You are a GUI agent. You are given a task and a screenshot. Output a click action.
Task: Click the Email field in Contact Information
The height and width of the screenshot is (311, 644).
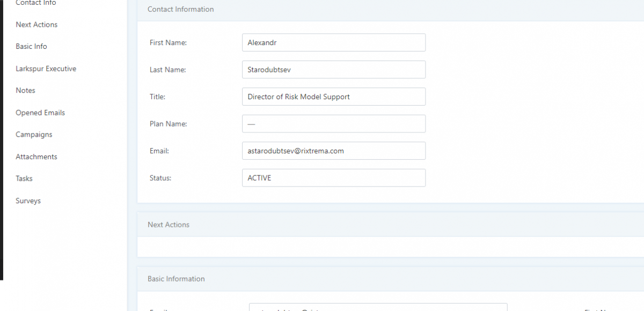click(x=333, y=151)
